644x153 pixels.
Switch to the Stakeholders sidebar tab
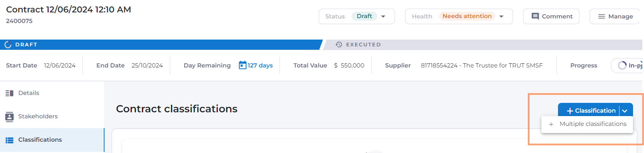point(38,116)
